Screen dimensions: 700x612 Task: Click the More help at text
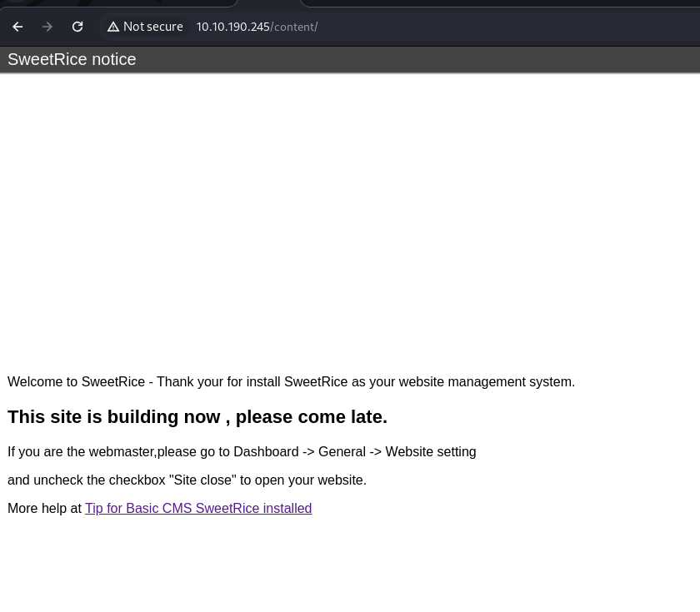coord(45,508)
